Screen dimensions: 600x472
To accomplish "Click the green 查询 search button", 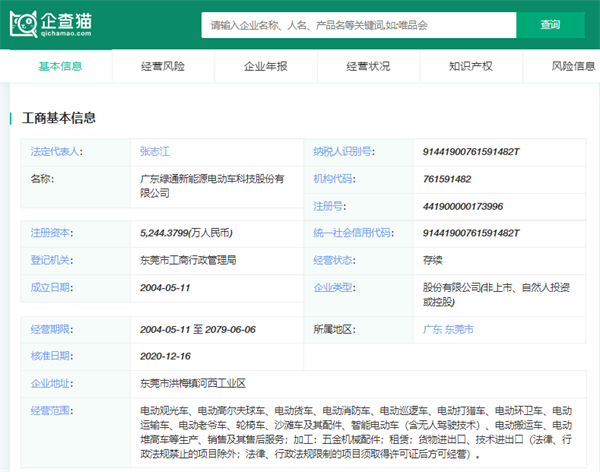I will pyautogui.click(x=550, y=25).
